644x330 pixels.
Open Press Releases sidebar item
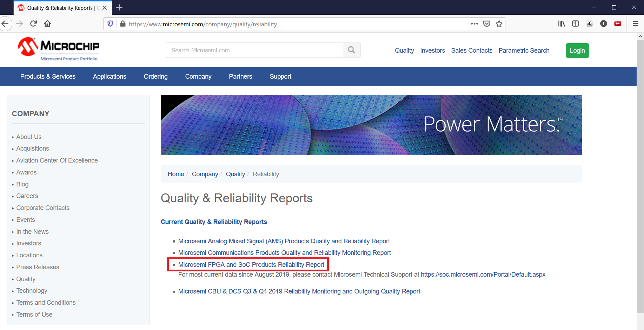tap(38, 267)
